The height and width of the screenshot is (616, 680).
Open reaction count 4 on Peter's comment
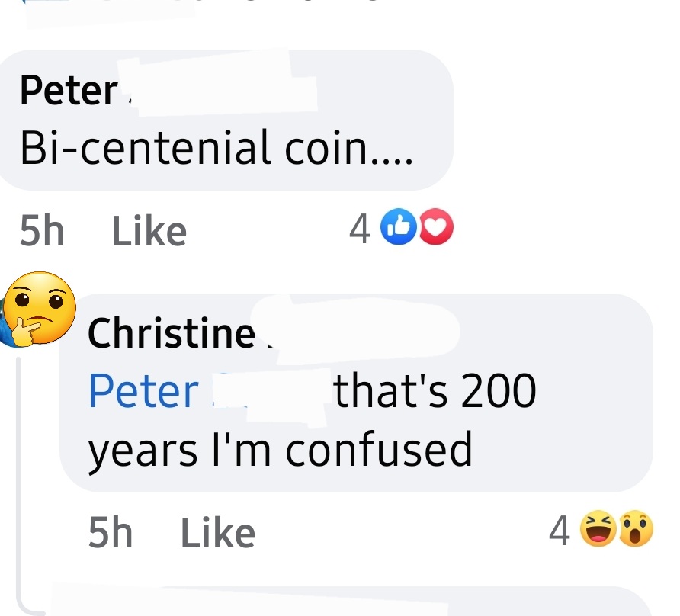click(360, 229)
